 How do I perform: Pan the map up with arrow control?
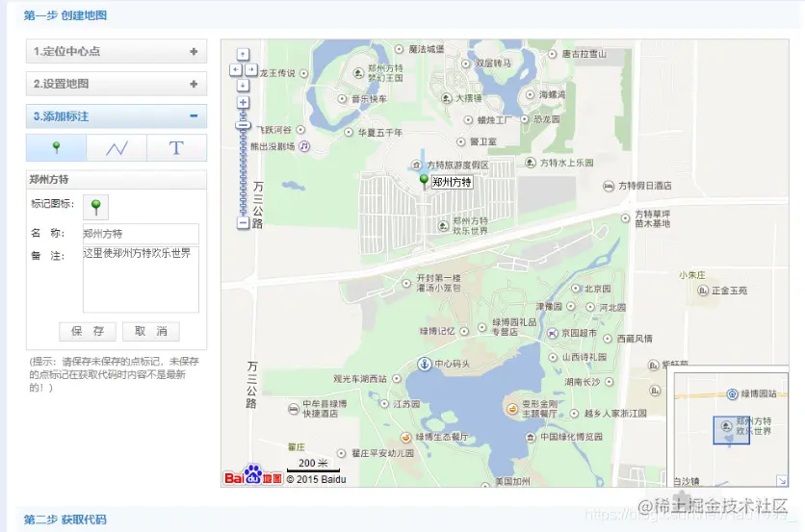pos(243,55)
